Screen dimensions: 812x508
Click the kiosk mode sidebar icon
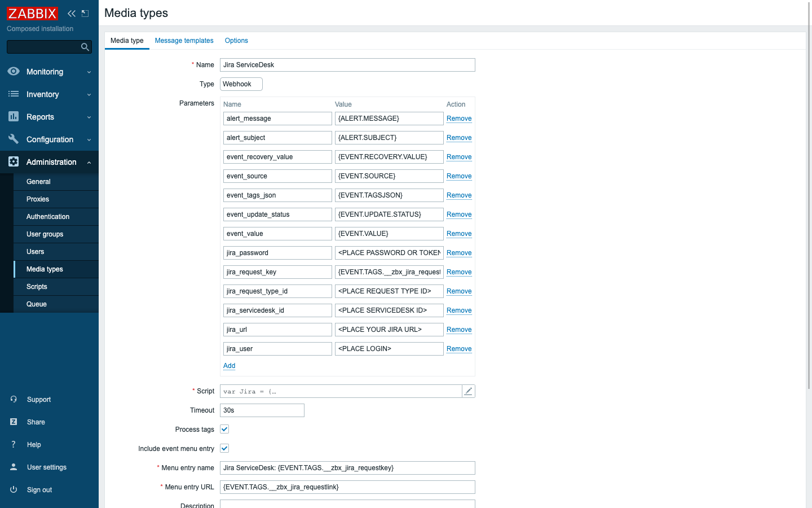(x=85, y=14)
